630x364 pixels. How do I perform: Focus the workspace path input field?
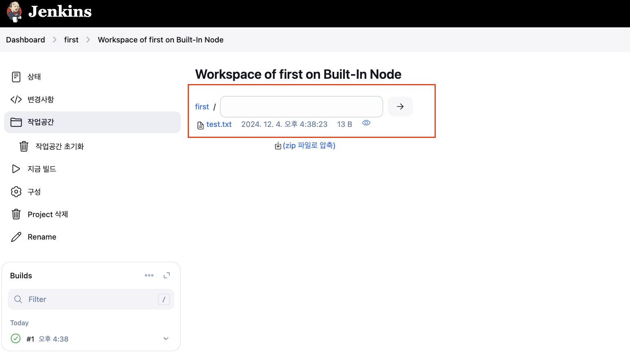pos(302,107)
